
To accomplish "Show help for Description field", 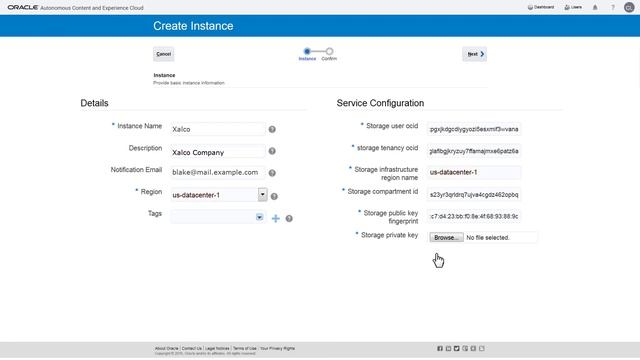I will click(272, 151).
